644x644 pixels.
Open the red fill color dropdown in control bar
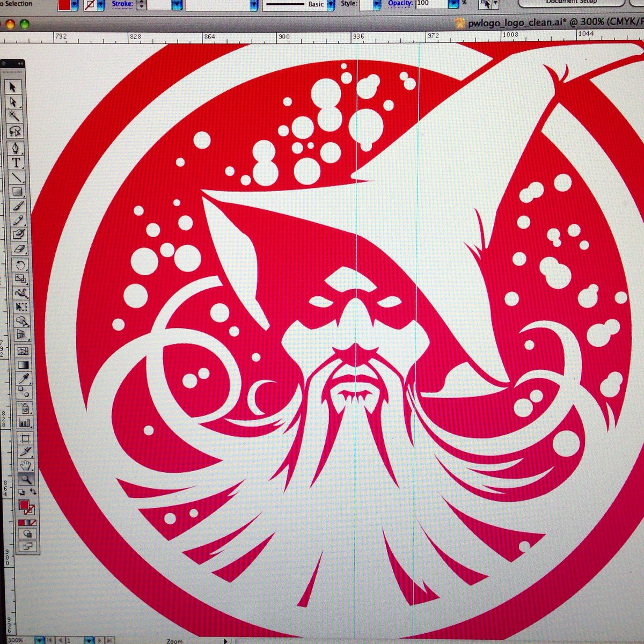coord(75,5)
